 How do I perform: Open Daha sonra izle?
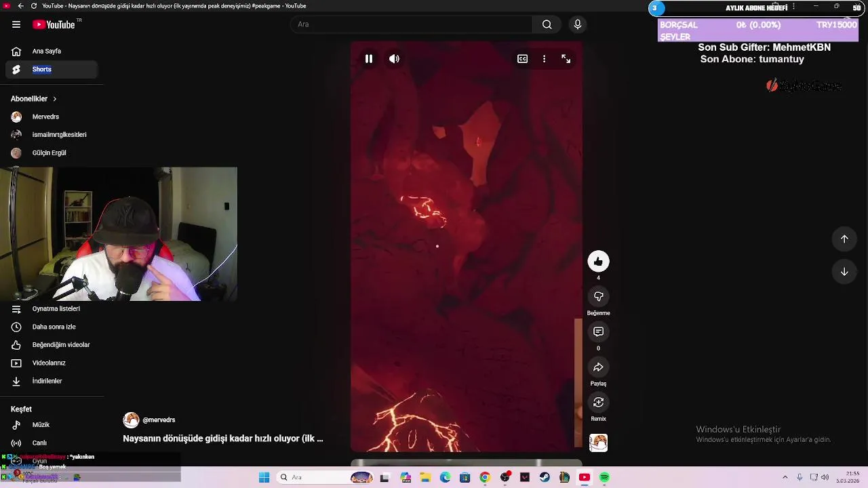click(x=52, y=327)
